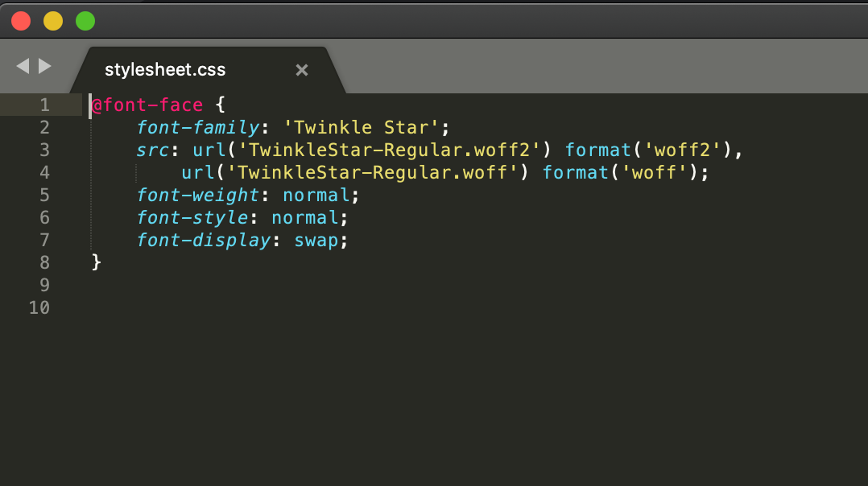Click the yellow minimize circle
Image resolution: width=868 pixels, height=486 pixels.
52,21
